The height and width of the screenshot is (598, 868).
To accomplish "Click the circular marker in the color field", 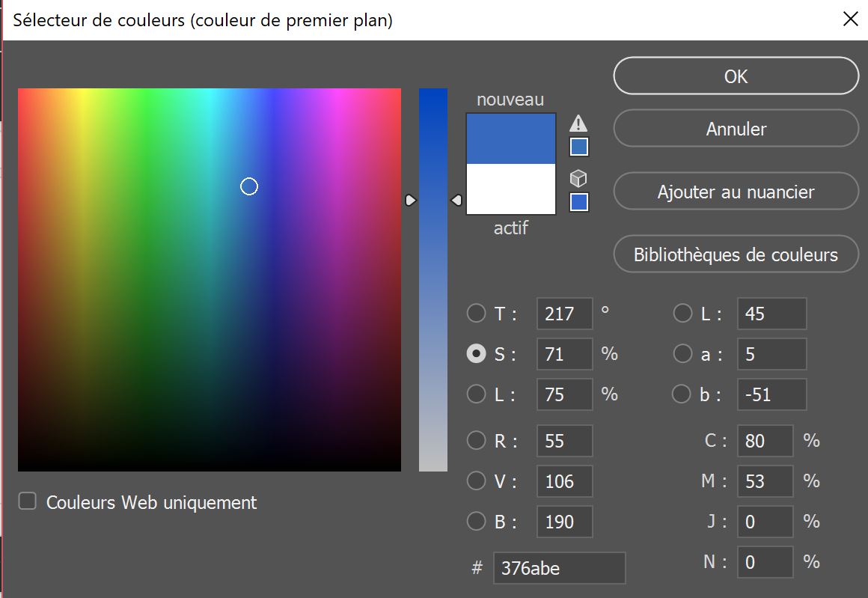I will point(249,186).
